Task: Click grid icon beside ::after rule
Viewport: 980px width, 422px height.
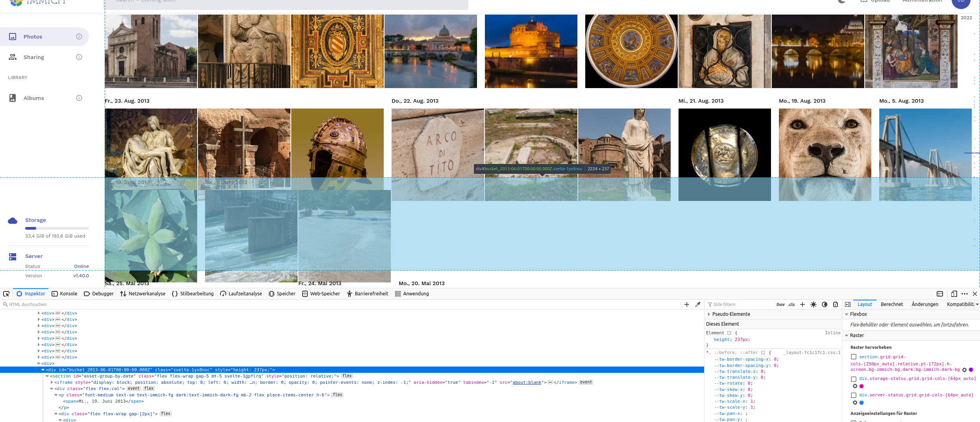Action: tap(763, 352)
